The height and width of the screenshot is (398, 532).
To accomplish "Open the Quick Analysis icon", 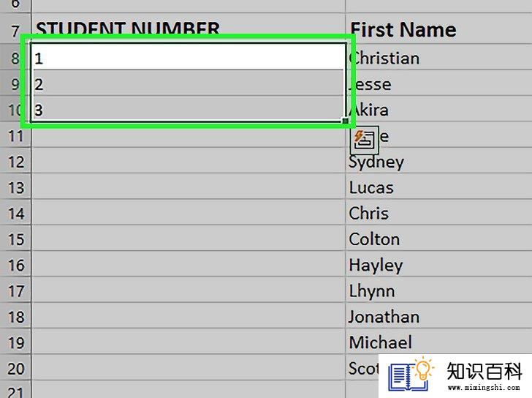I will tap(365, 140).
